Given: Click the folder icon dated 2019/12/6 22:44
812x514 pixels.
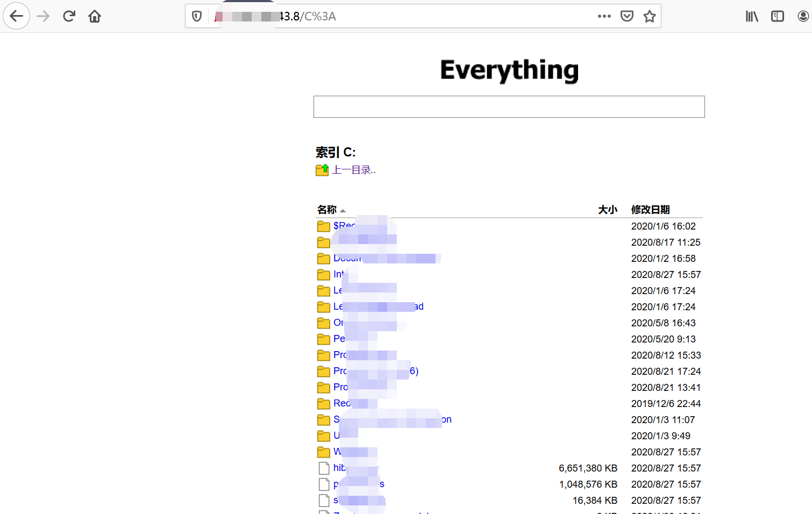Looking at the screenshot, I should pyautogui.click(x=324, y=403).
